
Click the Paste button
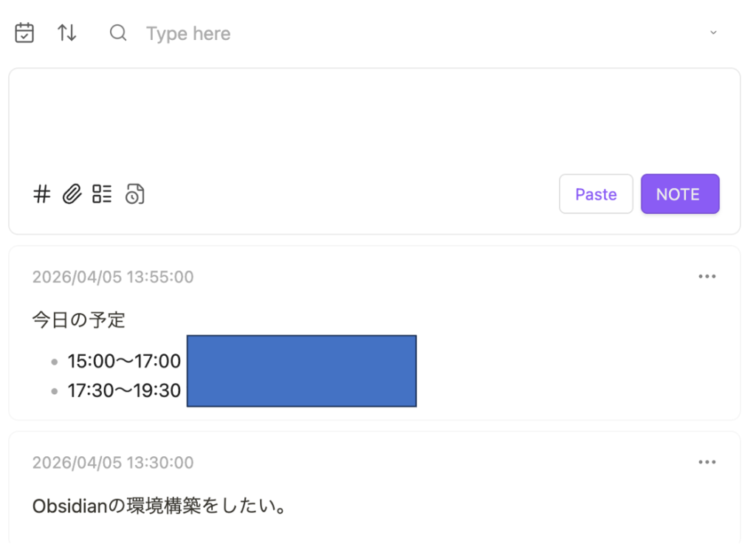[x=596, y=194]
